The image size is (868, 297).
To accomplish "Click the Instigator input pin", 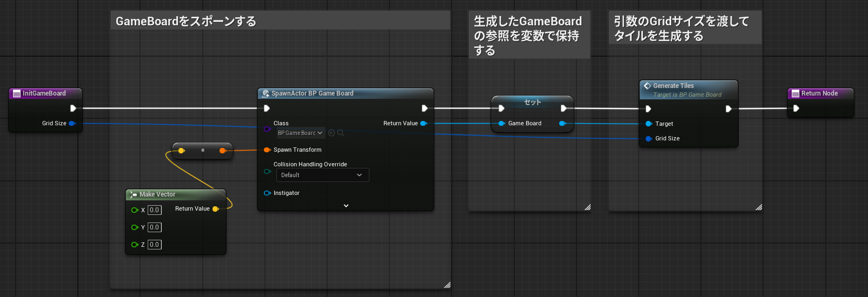I will click(267, 193).
